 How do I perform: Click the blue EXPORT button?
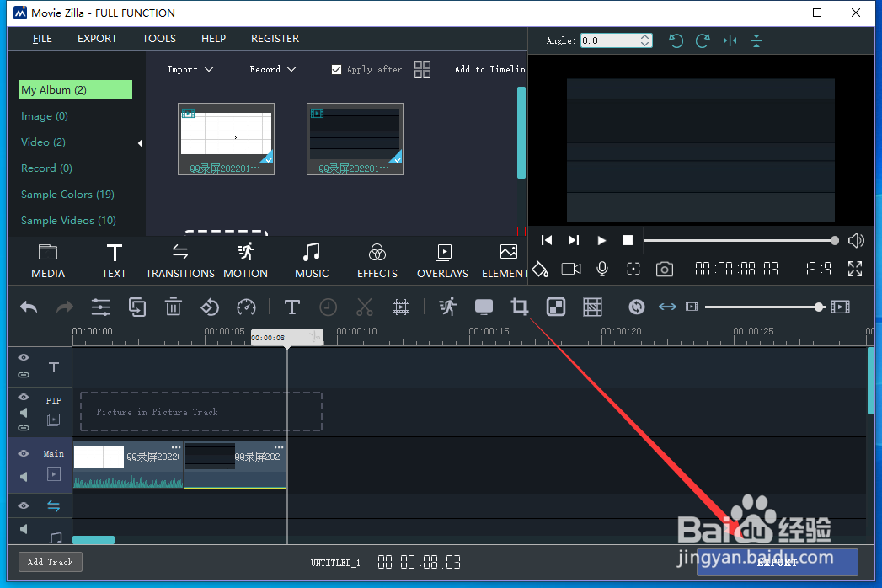(778, 562)
